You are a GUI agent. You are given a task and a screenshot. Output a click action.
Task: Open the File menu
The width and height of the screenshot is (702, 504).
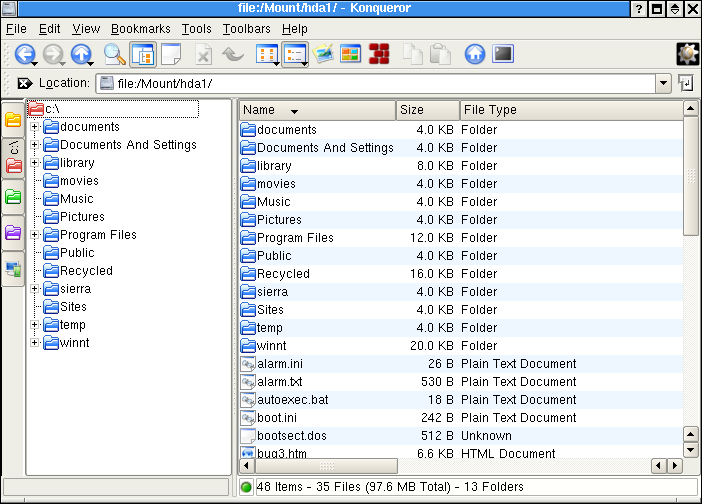click(16, 29)
